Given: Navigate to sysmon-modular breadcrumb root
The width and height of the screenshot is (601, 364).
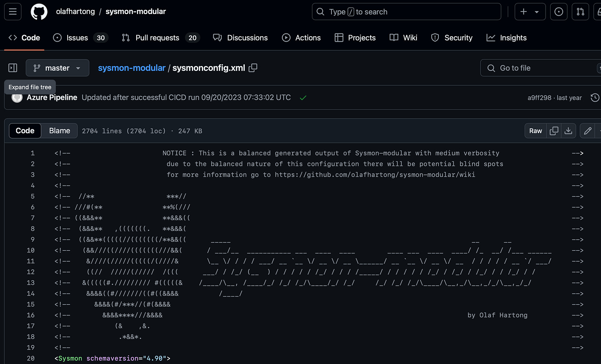Looking at the screenshot, I should click(x=132, y=68).
